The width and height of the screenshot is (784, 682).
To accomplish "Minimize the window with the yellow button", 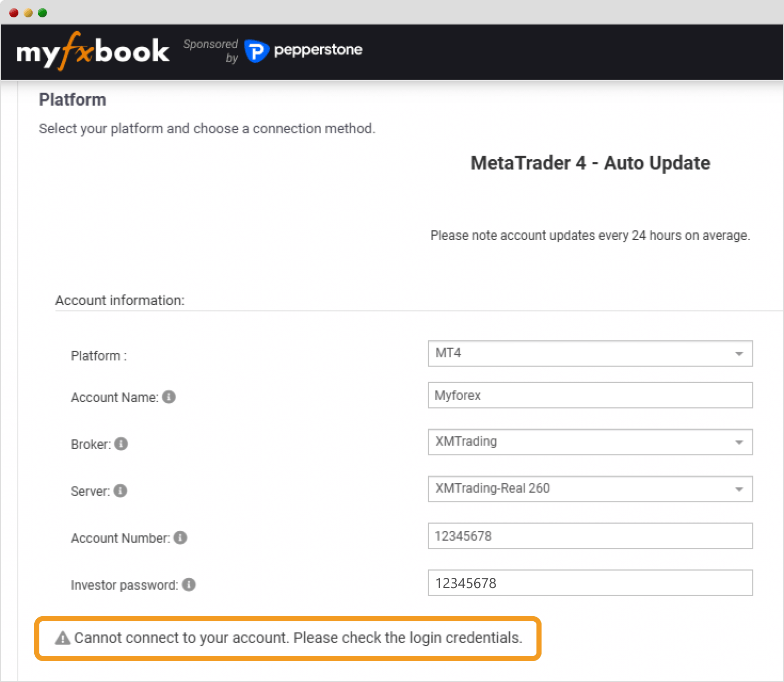I will [28, 13].
